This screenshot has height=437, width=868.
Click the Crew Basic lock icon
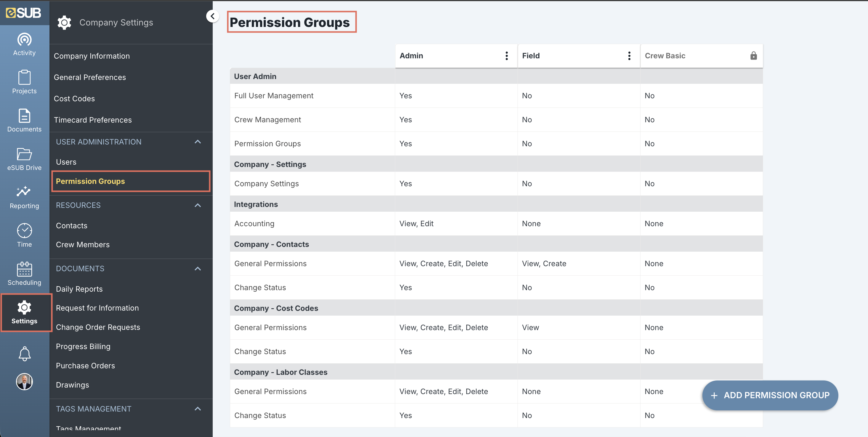click(x=753, y=56)
